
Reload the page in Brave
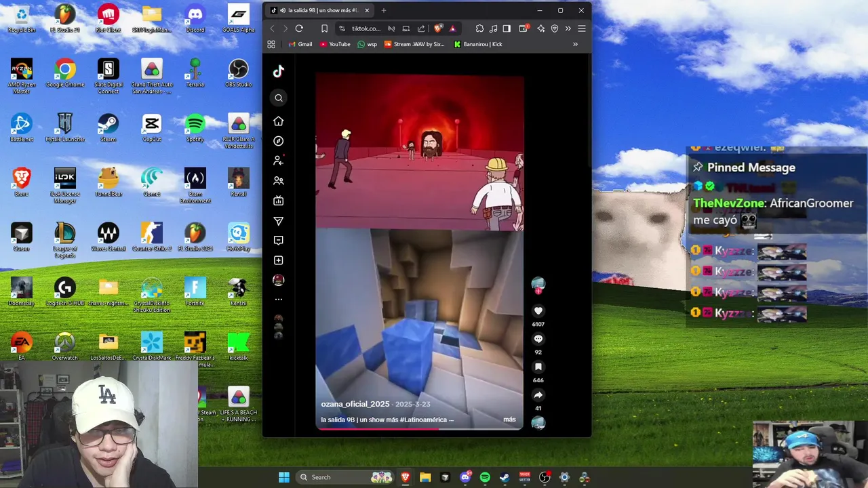pos(299,28)
